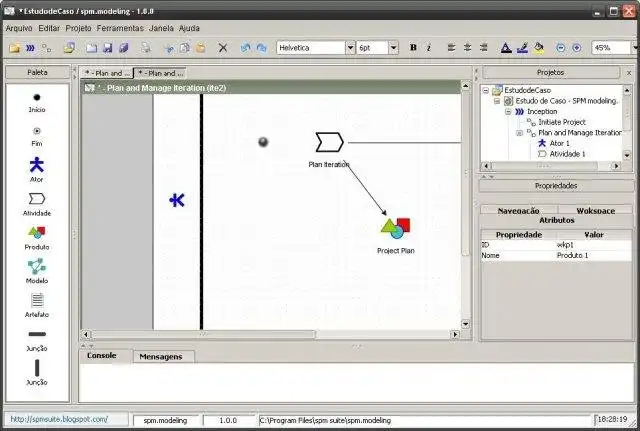The height and width of the screenshot is (431, 640).
Task: Pick the font color tool
Action: click(x=506, y=48)
